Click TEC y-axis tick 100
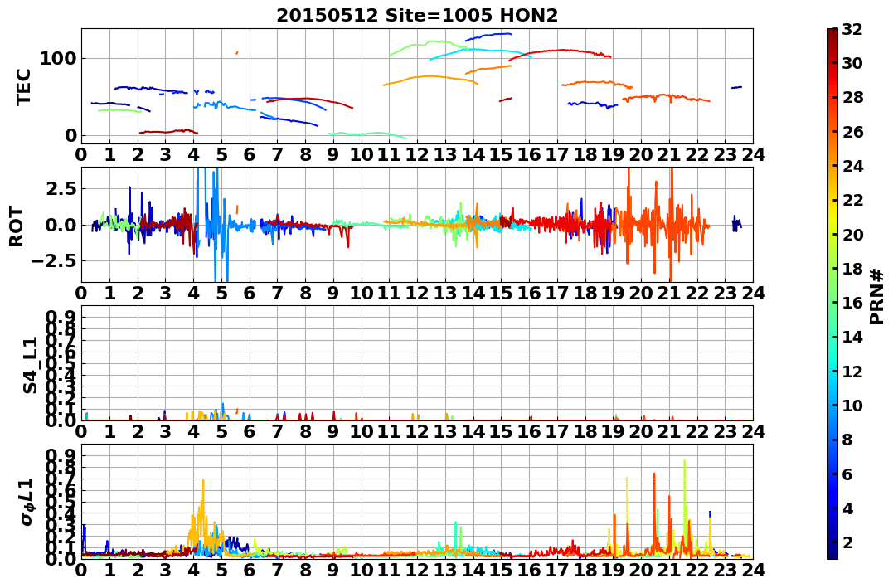Screen dimensions: 893x588 click(59, 58)
